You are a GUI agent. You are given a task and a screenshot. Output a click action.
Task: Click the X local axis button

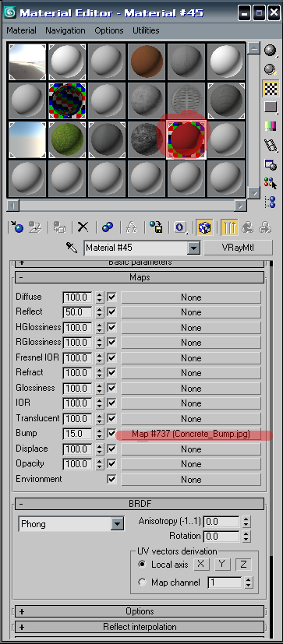[200, 564]
